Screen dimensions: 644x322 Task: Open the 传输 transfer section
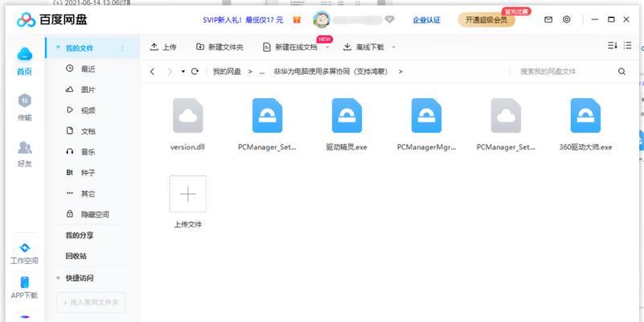click(x=25, y=108)
